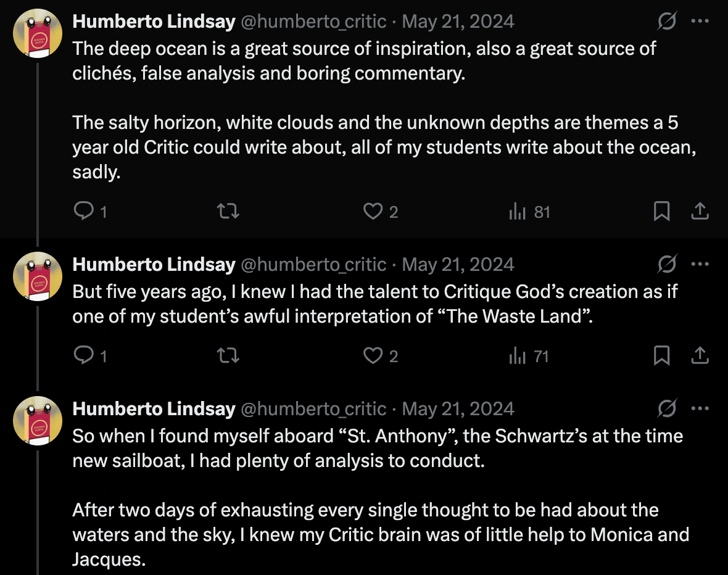728x575 pixels.
Task: Bookmark the first tweet
Action: click(x=661, y=212)
